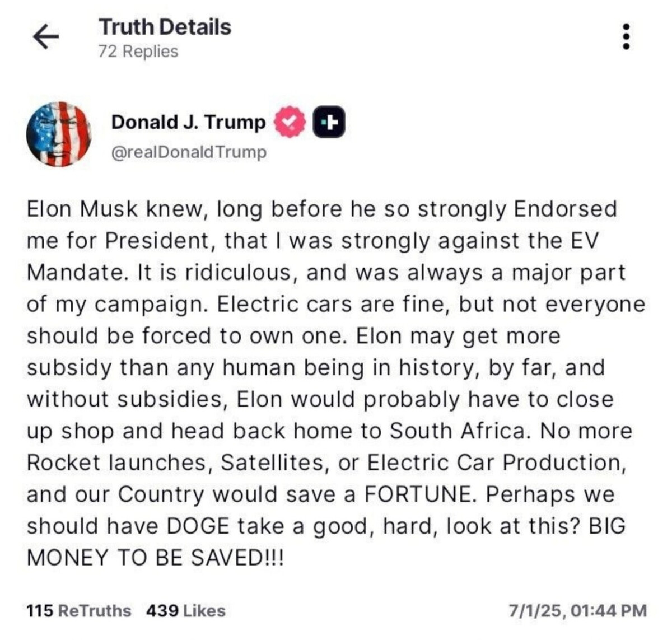Image resolution: width=672 pixels, height=640 pixels.
Task: Click the 7/1/25, 01:44 PM timestamp
Action: 577,610
